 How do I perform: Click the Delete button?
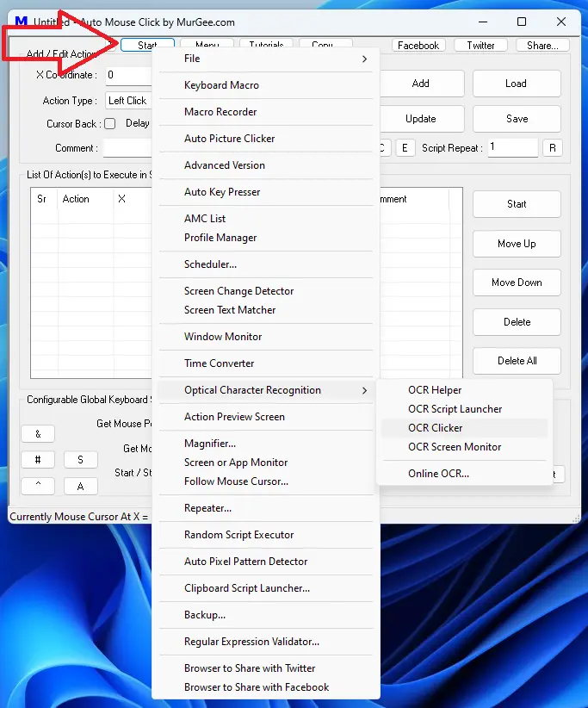coord(517,322)
